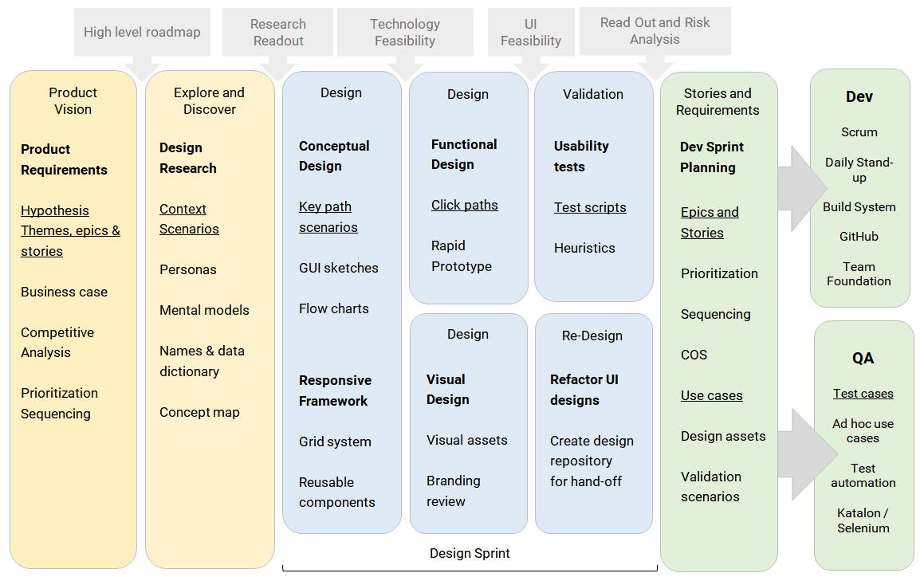Click the Usability tests heading
924x577 pixels.
coord(581,156)
